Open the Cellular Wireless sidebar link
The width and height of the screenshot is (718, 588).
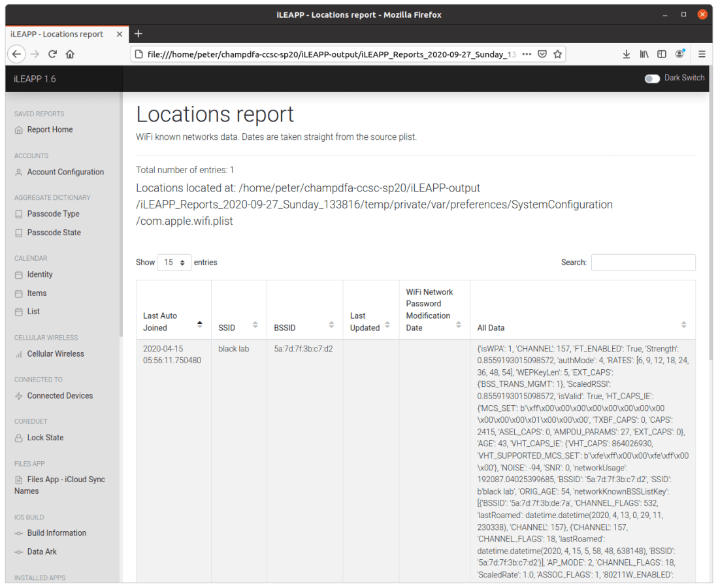56,354
